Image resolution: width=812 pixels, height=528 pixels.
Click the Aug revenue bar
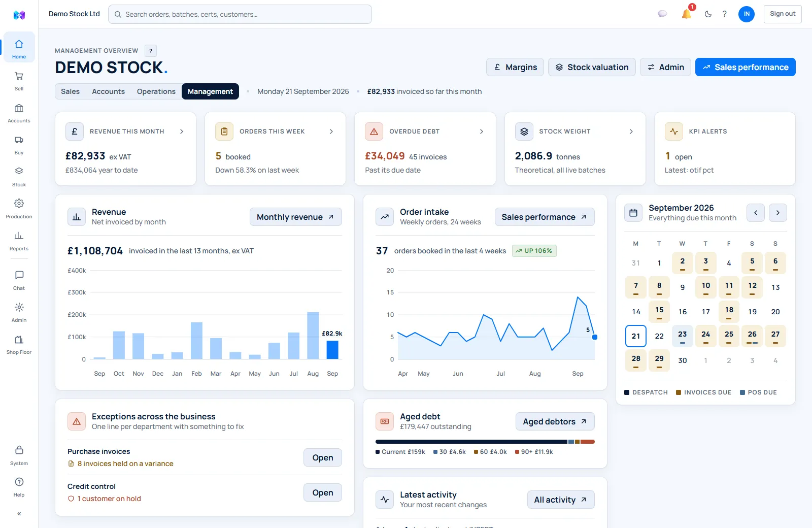[313, 336]
